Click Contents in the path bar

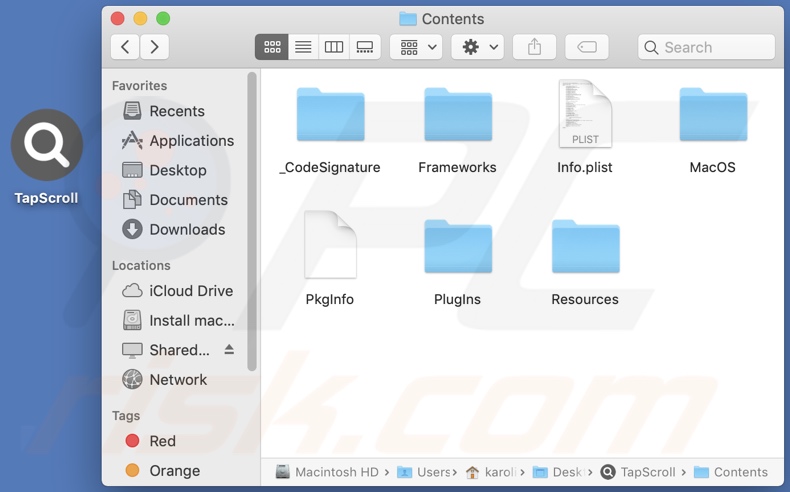coord(731,472)
